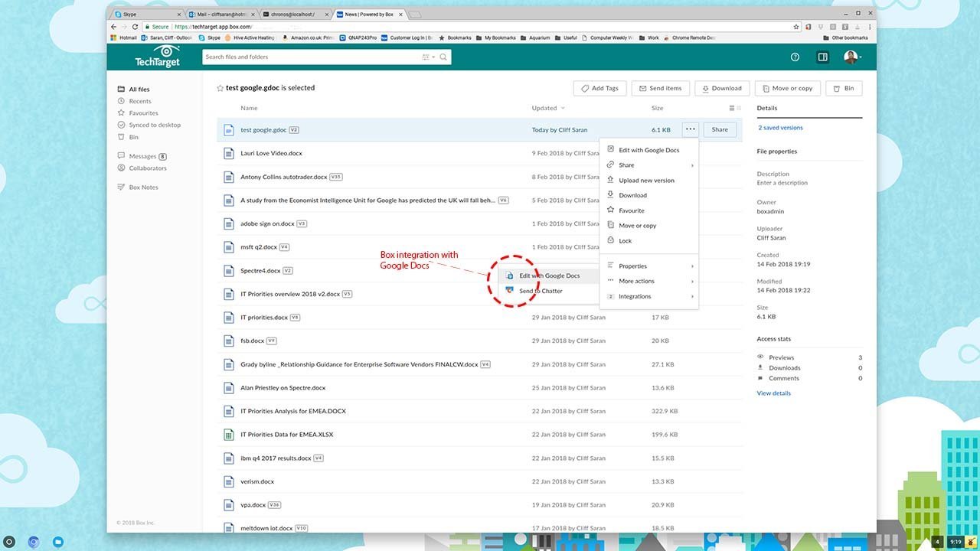Choose Upload new version menu item
Viewport: 980px width, 551px height.
tap(646, 181)
